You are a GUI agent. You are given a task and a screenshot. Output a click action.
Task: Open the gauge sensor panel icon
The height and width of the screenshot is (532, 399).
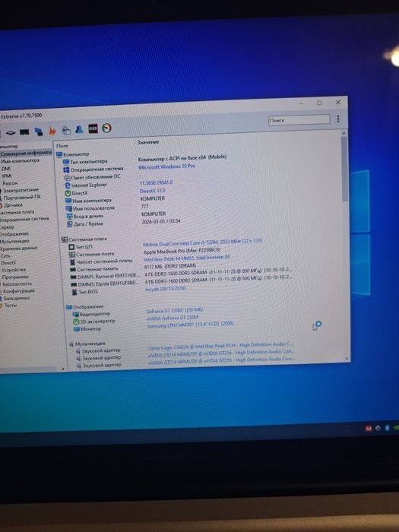pos(106,128)
